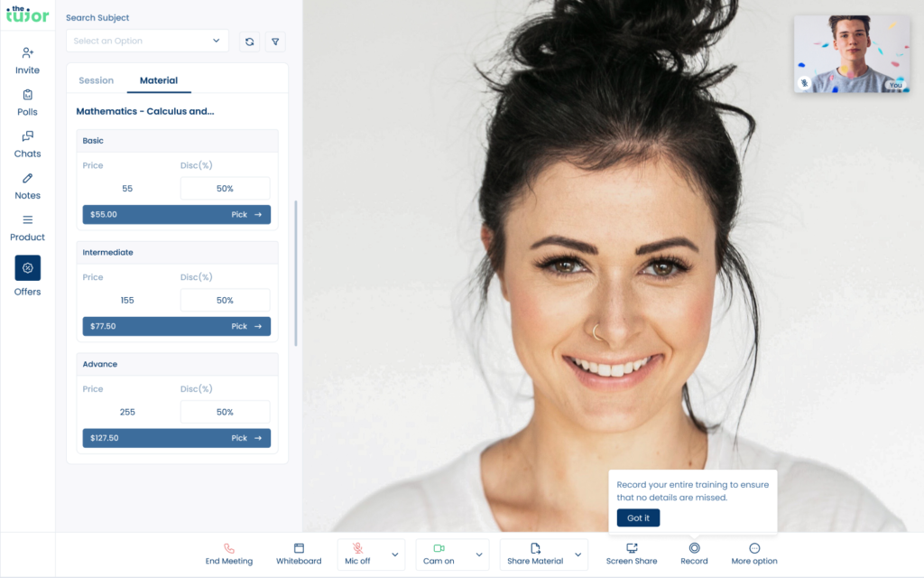This screenshot has height=578, width=924.
Task: Switch to the Material tab
Action: pyautogui.click(x=158, y=80)
